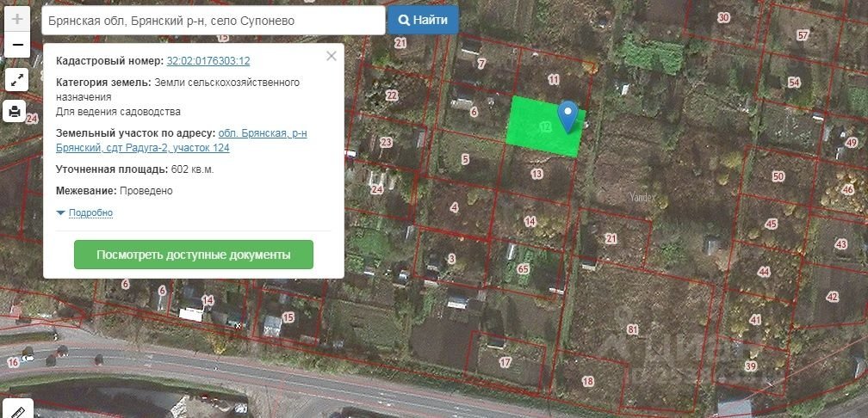Click Посмотреть доступные документы button

coord(194,255)
